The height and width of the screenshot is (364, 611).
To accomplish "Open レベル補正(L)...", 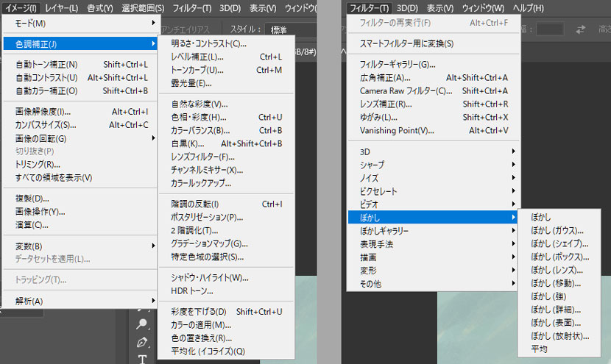I will tap(226, 57).
